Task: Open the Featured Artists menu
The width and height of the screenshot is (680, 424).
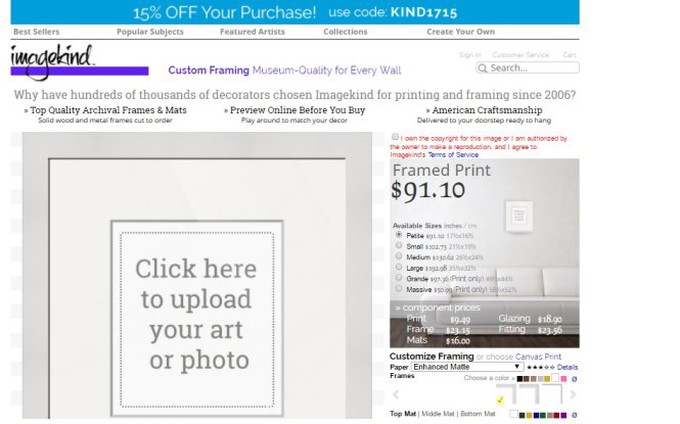Action: coord(252,32)
